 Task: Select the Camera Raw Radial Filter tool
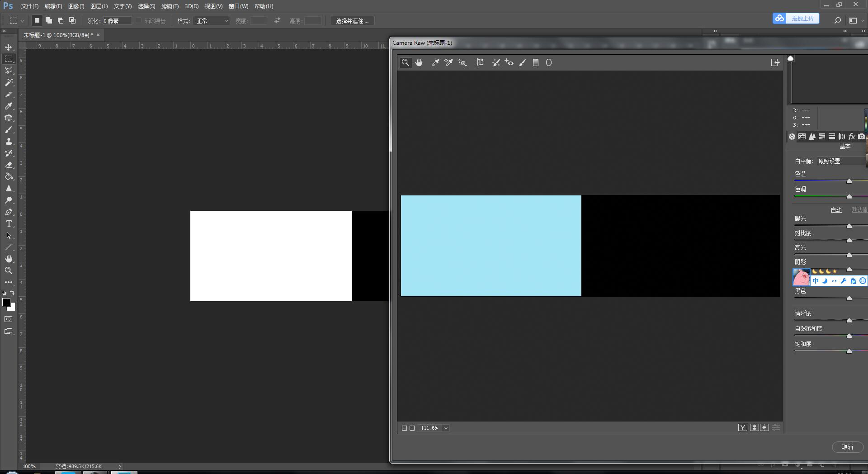tap(549, 63)
